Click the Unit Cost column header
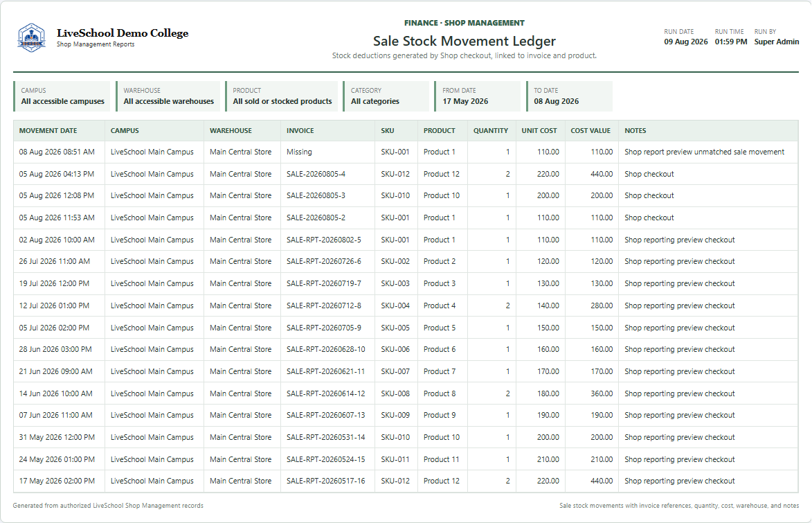 click(539, 131)
